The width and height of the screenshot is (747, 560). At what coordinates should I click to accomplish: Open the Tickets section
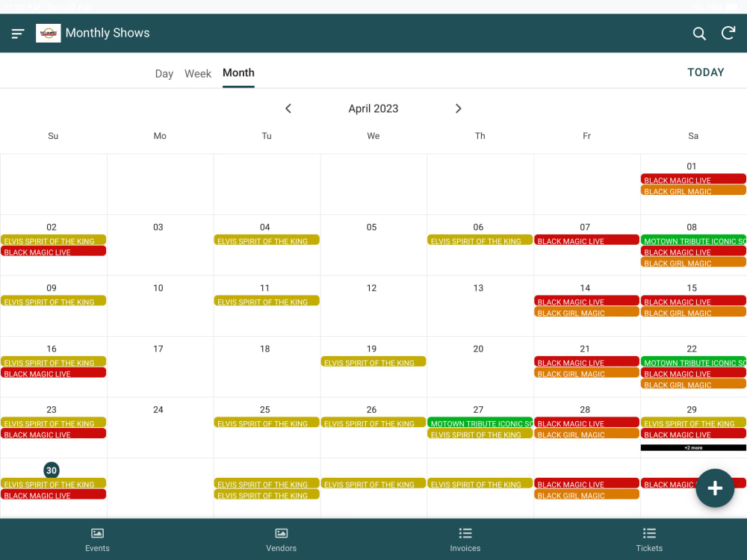pos(648,539)
